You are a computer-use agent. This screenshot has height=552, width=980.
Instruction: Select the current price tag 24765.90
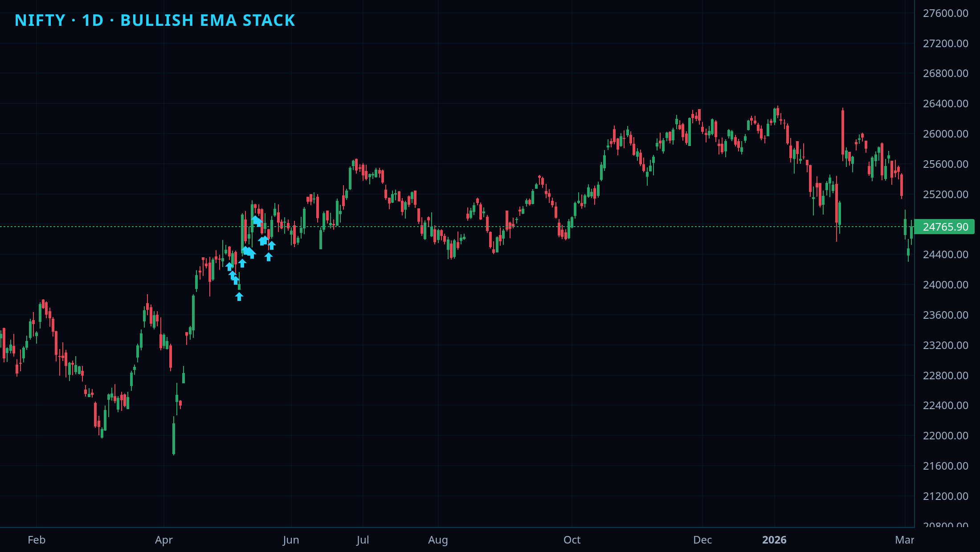(945, 227)
